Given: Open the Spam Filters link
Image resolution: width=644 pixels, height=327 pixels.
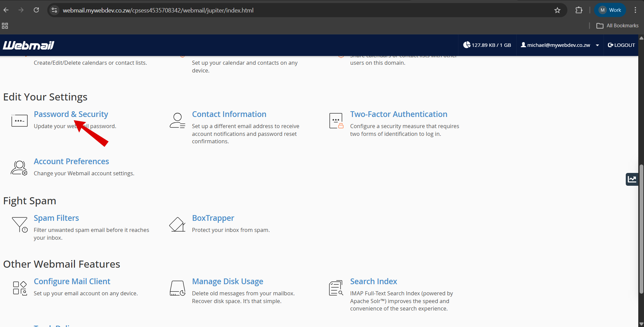Looking at the screenshot, I should 56,218.
